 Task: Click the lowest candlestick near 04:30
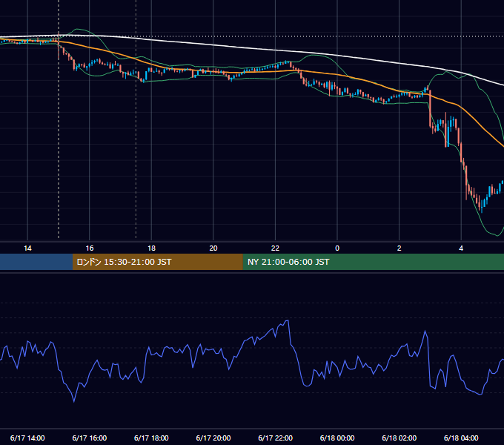pos(482,205)
